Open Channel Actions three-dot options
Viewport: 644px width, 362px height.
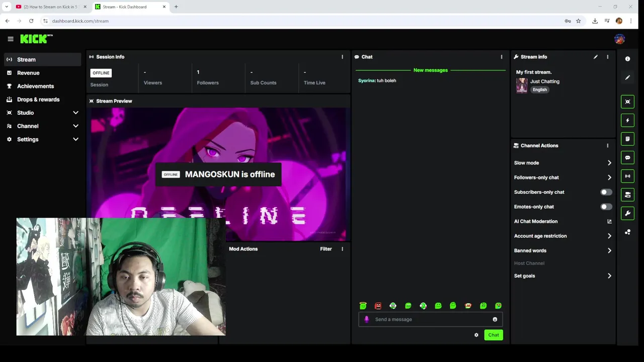[x=607, y=146]
